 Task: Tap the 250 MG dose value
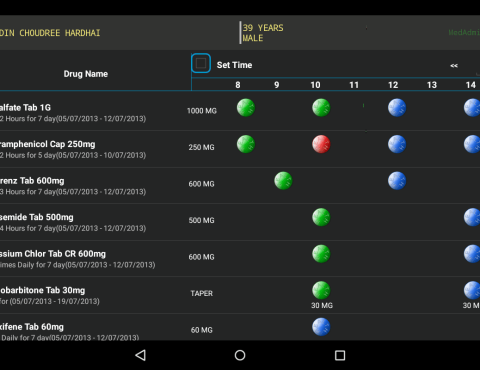point(201,147)
